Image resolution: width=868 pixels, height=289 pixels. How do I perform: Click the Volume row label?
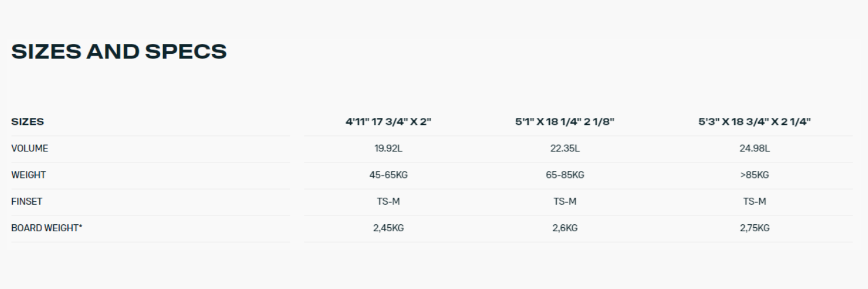click(x=30, y=149)
